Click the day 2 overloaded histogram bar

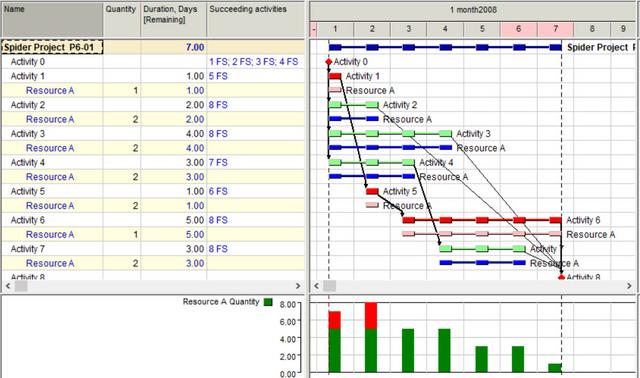point(371,338)
